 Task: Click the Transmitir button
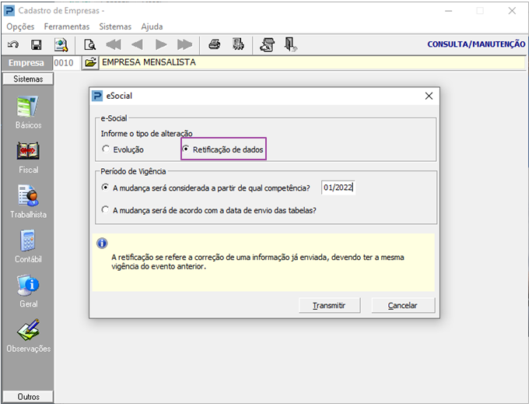point(329,306)
